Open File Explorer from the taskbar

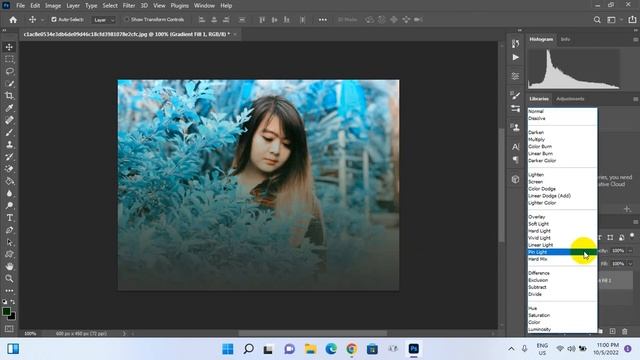(x=310, y=349)
